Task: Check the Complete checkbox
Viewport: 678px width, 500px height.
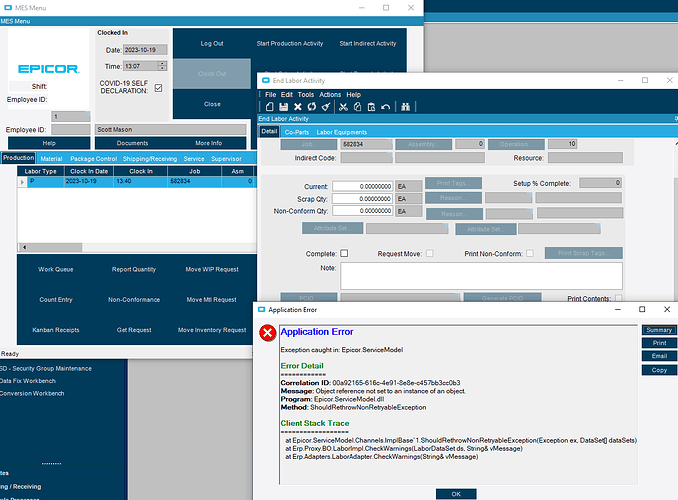Action: tap(344, 253)
